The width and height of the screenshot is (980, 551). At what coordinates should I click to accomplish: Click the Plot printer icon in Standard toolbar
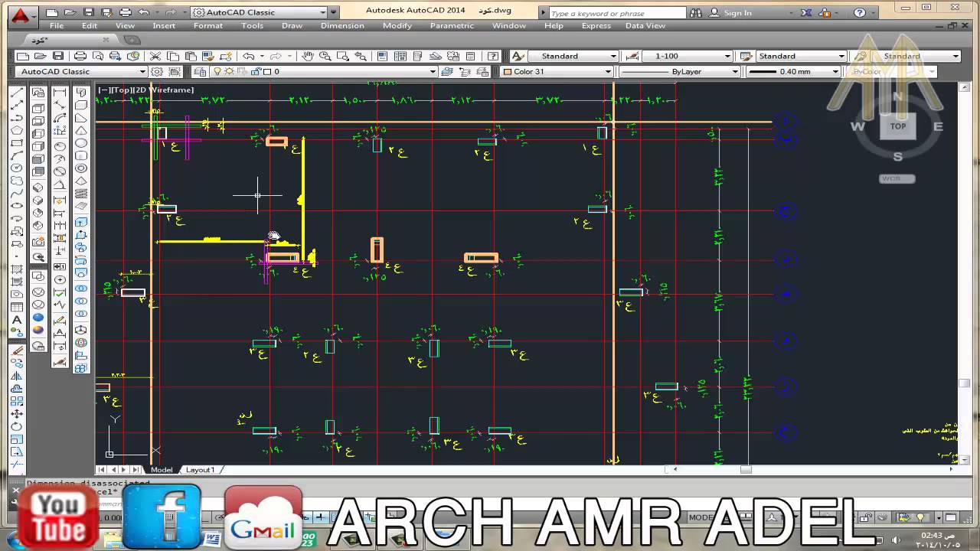[80, 56]
